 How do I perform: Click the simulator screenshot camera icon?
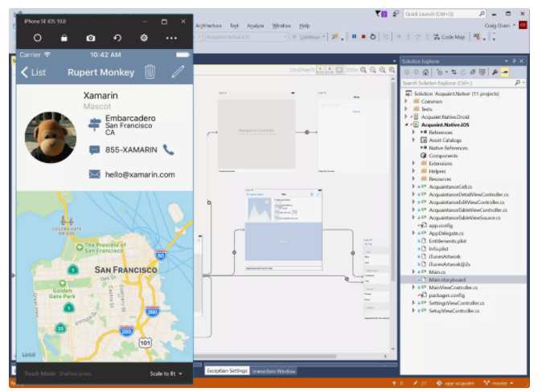click(x=91, y=38)
